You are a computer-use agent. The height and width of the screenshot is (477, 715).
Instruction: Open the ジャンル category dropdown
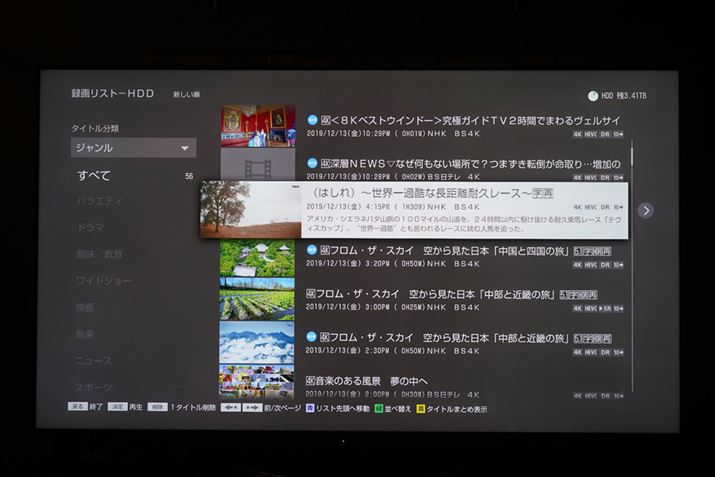tap(133, 148)
